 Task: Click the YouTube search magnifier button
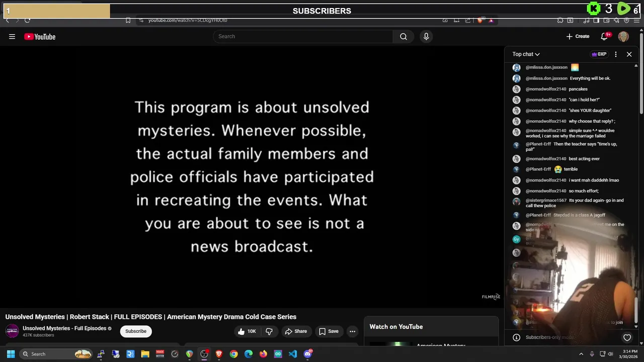(x=404, y=36)
